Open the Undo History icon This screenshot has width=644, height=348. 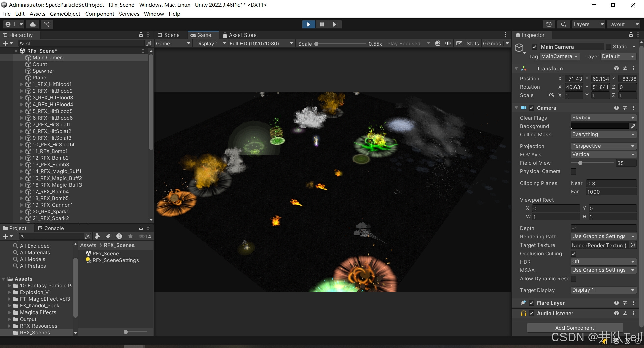(x=549, y=24)
